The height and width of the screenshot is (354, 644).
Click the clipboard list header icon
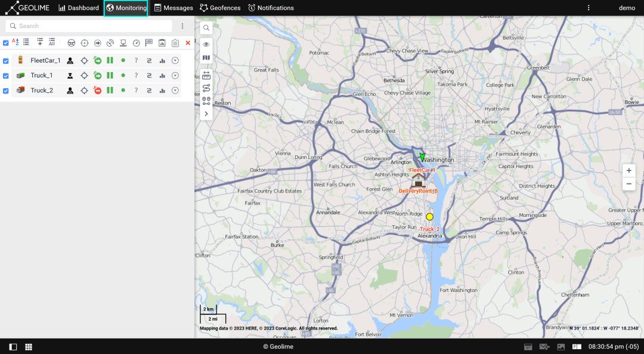tap(175, 43)
